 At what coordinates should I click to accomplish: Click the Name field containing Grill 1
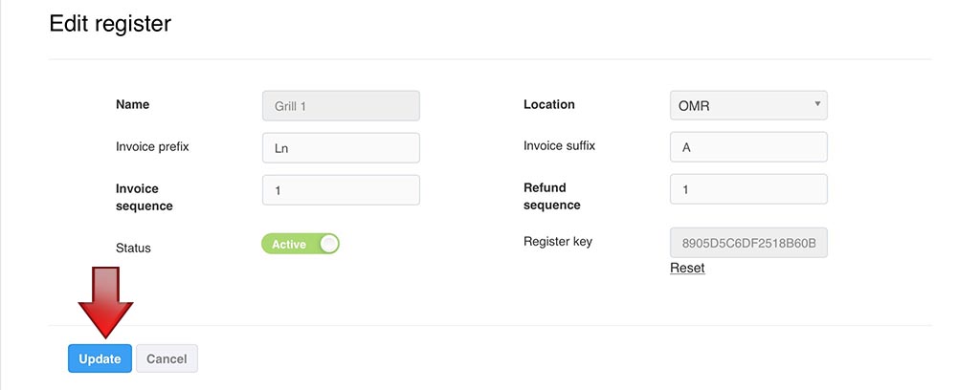pos(341,105)
